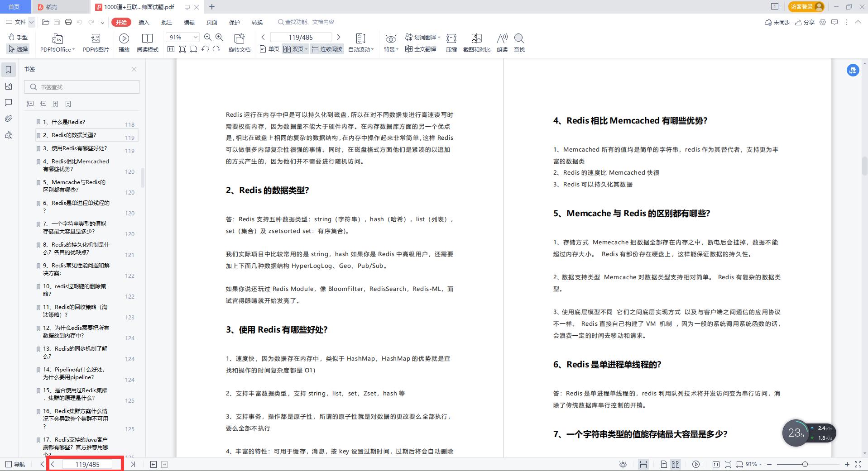Image resolution: width=868 pixels, height=471 pixels.
Task: Start slideshow with 播放 button
Action: pyautogui.click(x=124, y=43)
